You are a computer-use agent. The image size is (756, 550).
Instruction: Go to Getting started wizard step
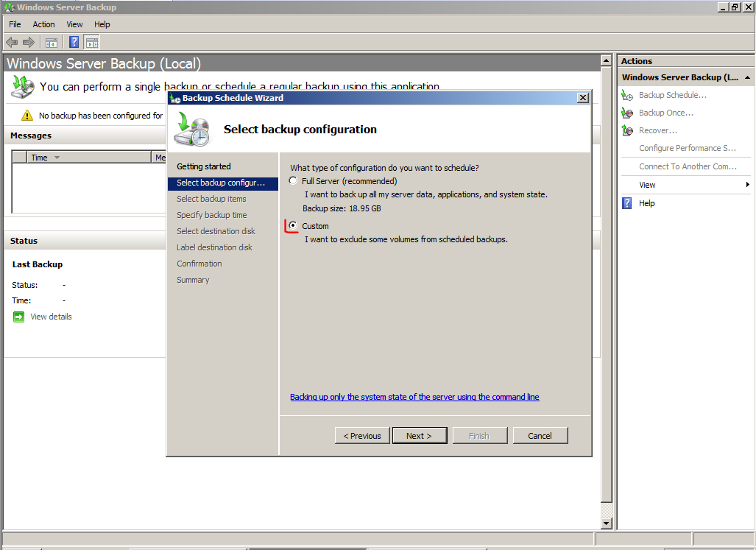click(x=204, y=166)
